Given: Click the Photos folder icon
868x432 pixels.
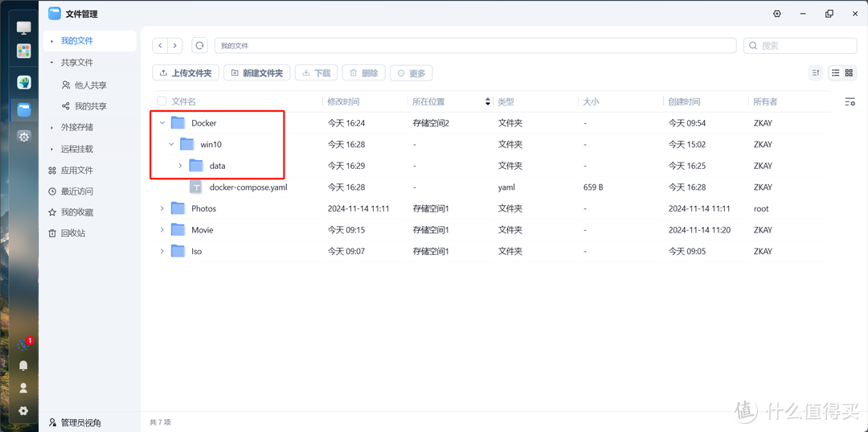Looking at the screenshot, I should click(178, 209).
